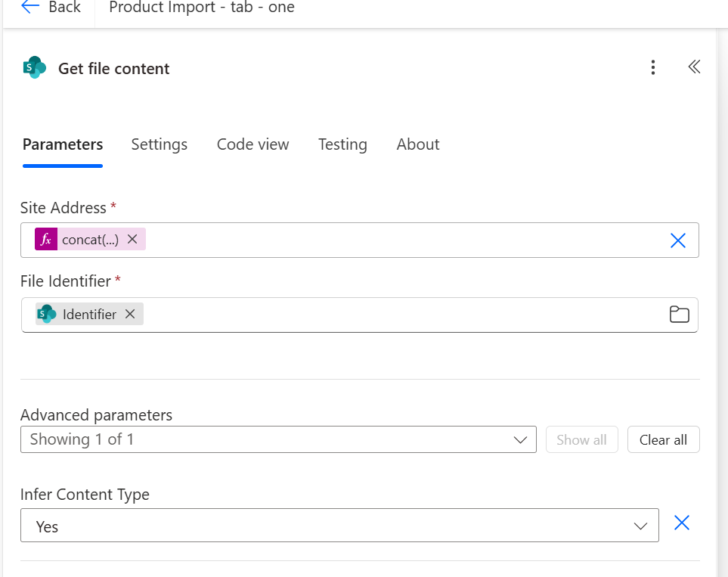Screen dimensions: 728x577
Task: Clear the Site Address field value
Action: coord(678,240)
